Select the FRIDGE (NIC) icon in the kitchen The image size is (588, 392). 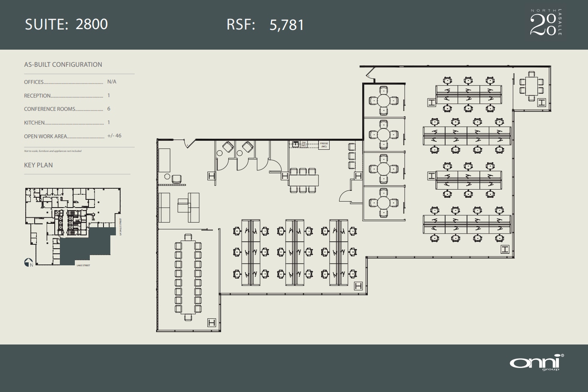323,144
